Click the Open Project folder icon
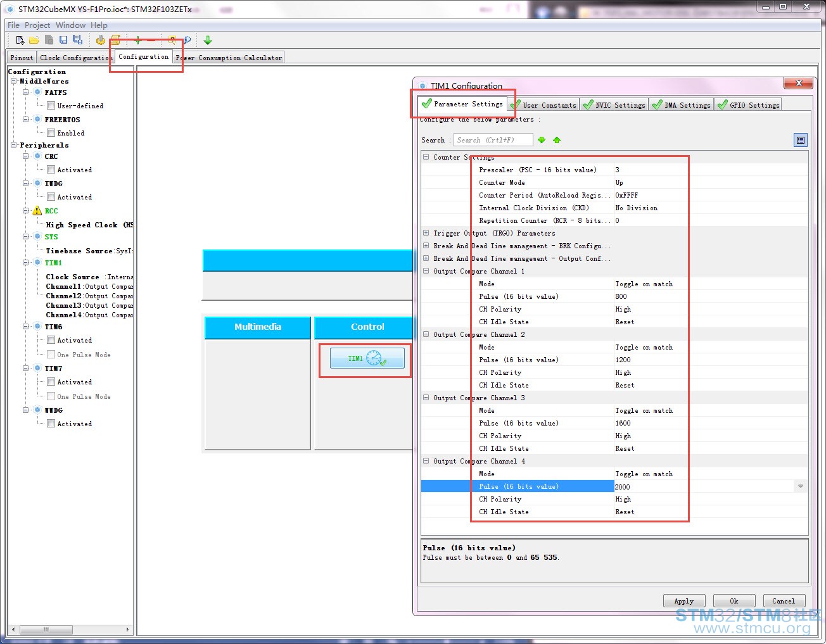Image resolution: width=826 pixels, height=644 pixels. (34, 40)
